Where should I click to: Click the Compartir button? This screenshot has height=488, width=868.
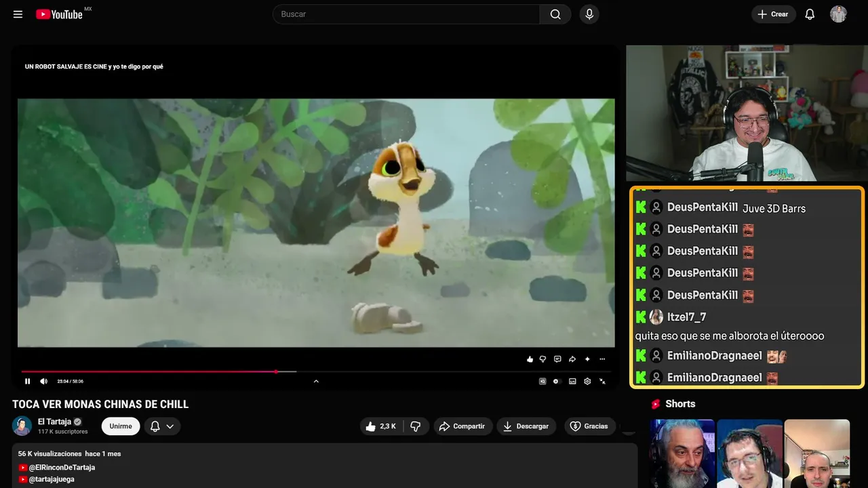click(x=463, y=426)
